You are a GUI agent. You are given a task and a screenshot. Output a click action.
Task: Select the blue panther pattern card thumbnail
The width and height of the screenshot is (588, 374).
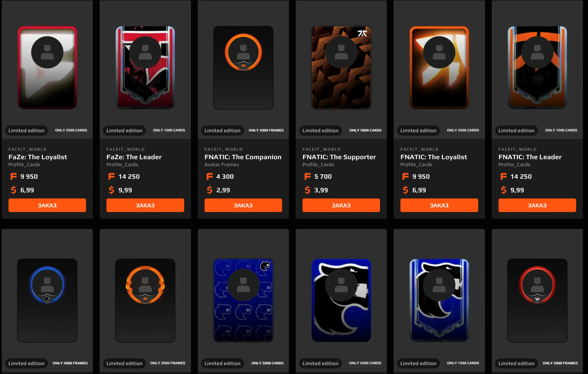tap(243, 300)
